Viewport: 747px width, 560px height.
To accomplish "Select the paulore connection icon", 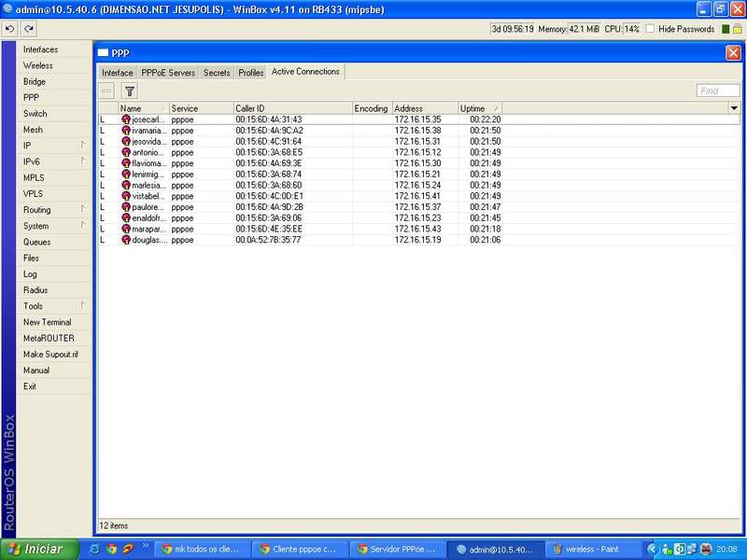I will click(x=126, y=207).
